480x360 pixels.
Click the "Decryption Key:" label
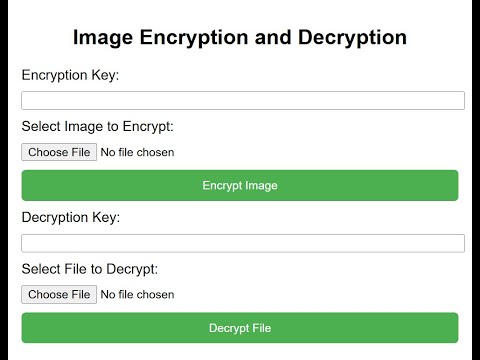coord(71,218)
